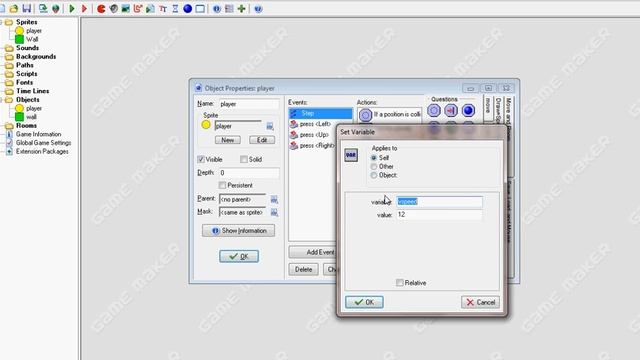
Task: Open Global Game Settings toolbar icon
Action: 229,9
